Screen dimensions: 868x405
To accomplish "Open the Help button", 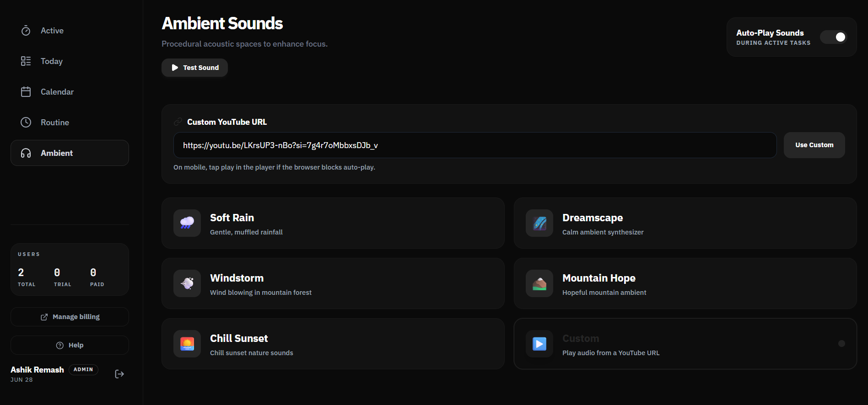I will coord(70,345).
